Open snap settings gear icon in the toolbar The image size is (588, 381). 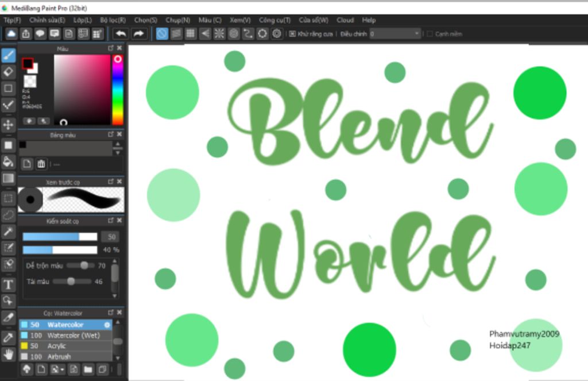pyautogui.click(x=277, y=34)
